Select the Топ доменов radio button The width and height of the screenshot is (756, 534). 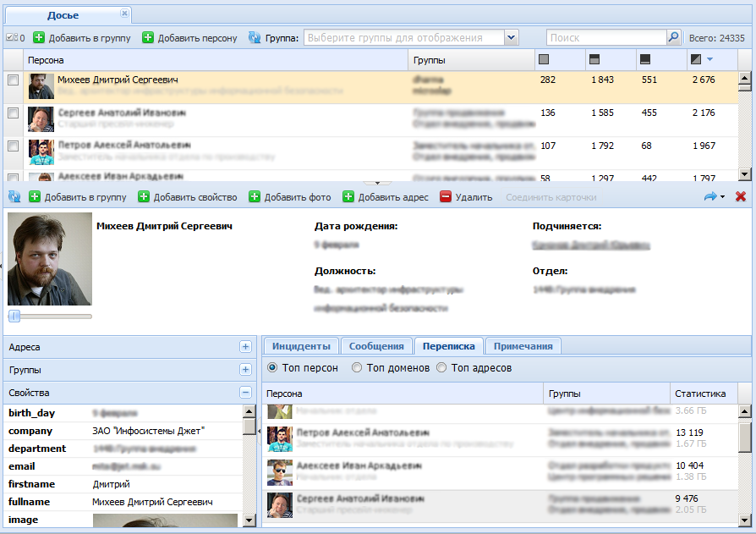tap(357, 367)
